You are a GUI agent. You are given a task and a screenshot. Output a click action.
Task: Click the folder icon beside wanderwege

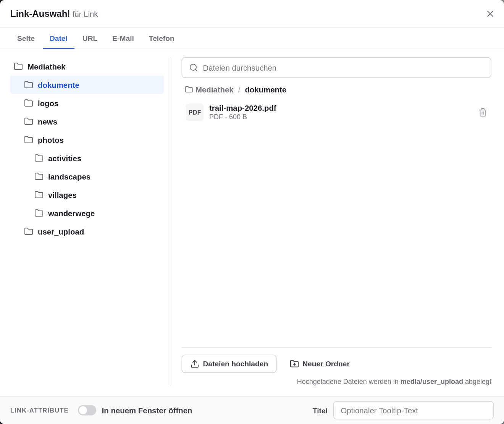coord(39,213)
